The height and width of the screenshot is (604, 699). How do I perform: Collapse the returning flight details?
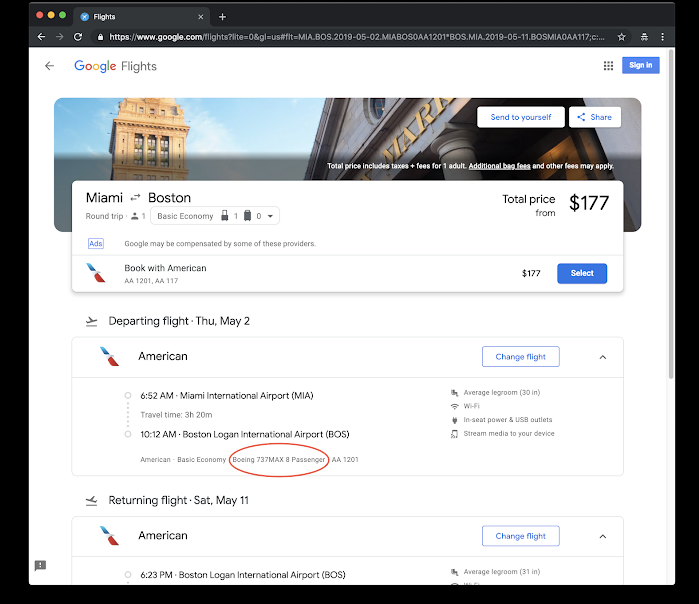[602, 536]
